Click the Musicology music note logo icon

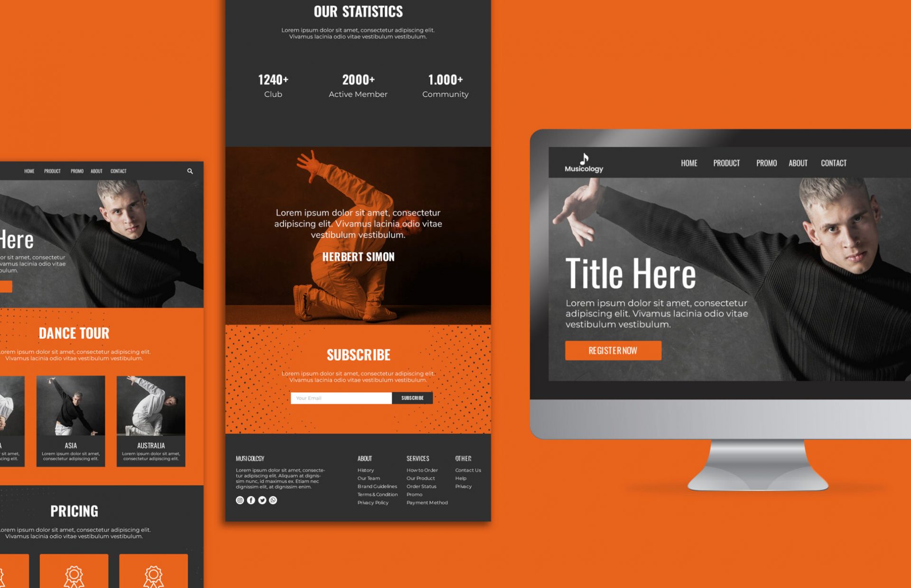(x=583, y=158)
